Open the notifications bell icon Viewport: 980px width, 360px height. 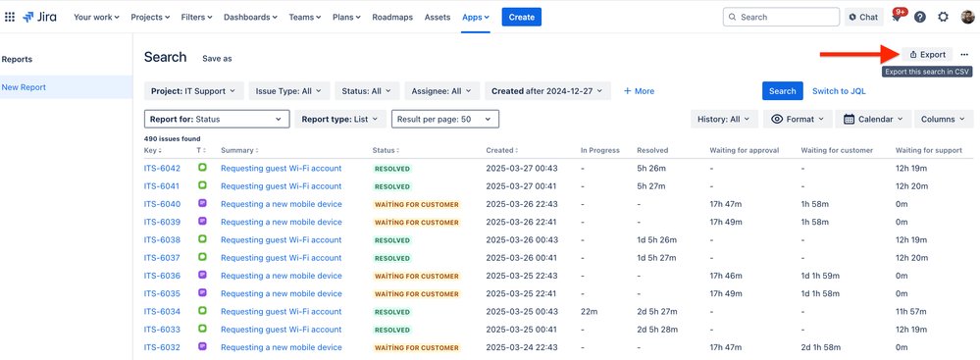(897, 17)
